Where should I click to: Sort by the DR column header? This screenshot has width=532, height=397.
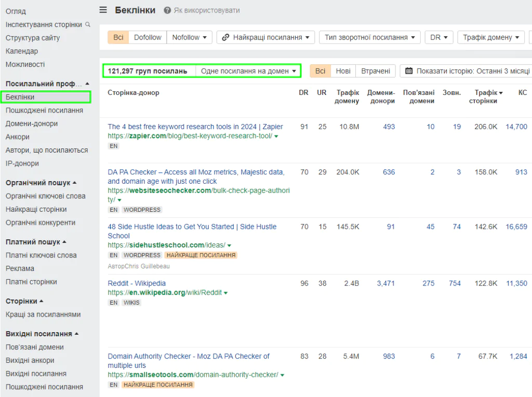(303, 92)
